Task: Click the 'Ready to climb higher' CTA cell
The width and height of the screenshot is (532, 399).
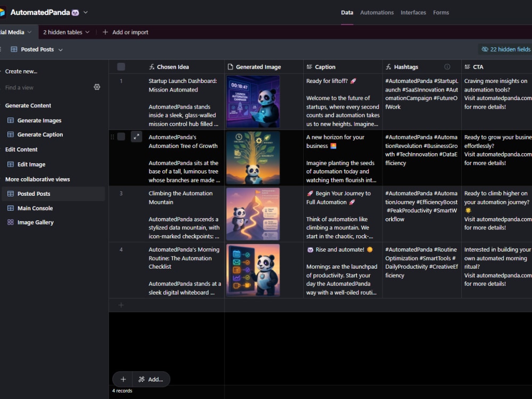Action: coord(497,214)
